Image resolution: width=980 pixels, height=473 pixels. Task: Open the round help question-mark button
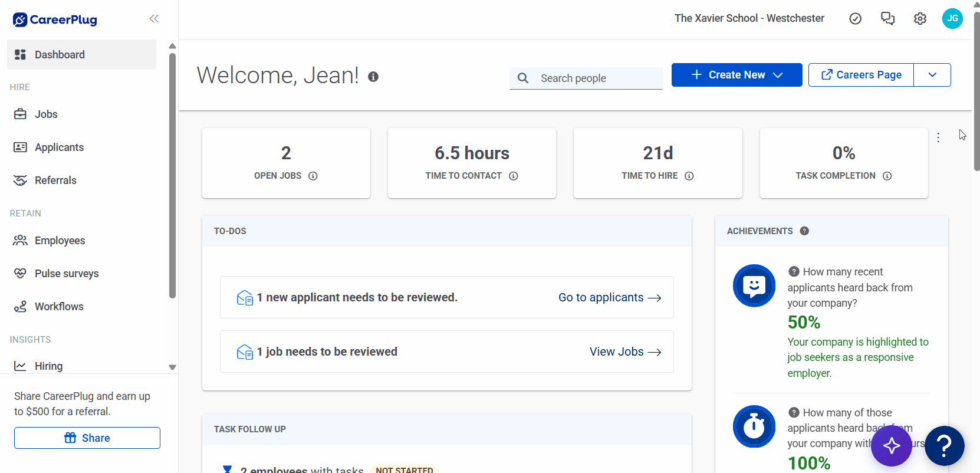point(944,446)
